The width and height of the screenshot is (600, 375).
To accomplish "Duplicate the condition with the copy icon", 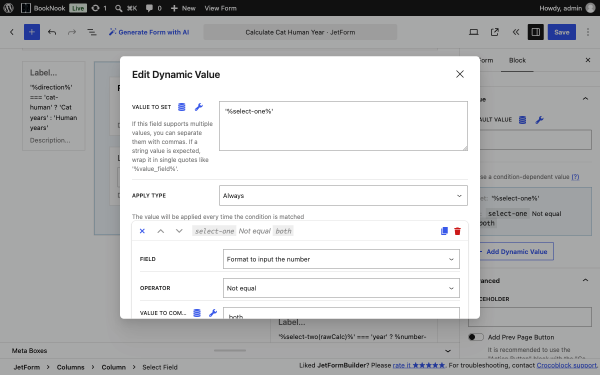I will (444, 231).
